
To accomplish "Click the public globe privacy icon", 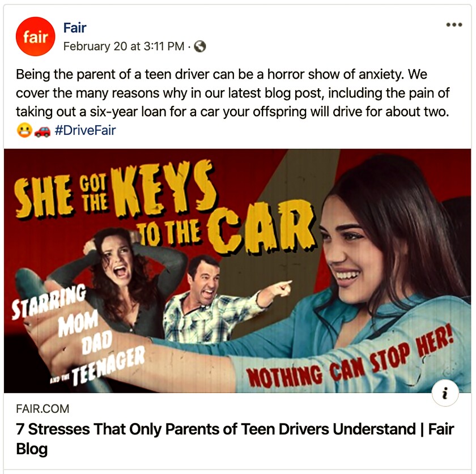I will (199, 46).
